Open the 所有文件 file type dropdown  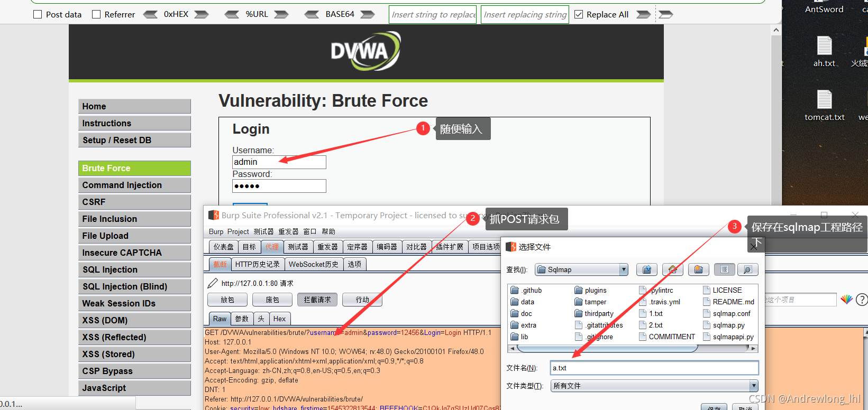(754, 386)
